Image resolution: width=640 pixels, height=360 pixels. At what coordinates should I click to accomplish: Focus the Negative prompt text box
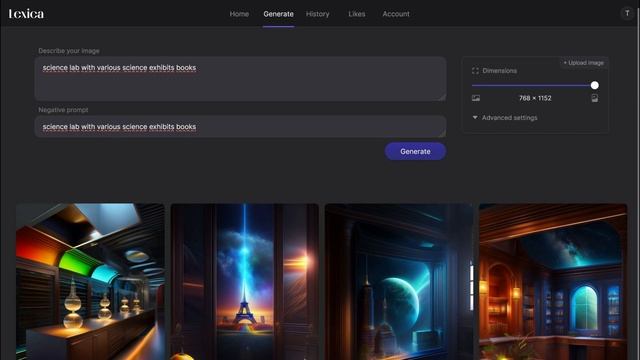[240, 127]
